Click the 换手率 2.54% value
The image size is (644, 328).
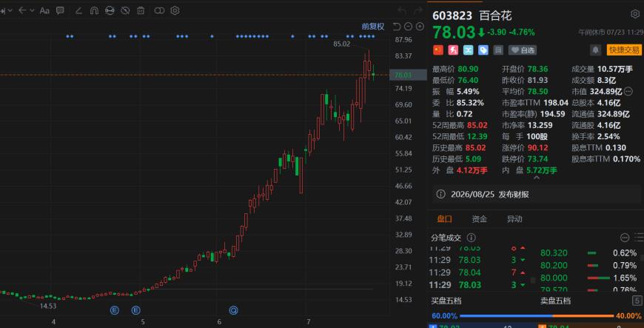(608, 136)
